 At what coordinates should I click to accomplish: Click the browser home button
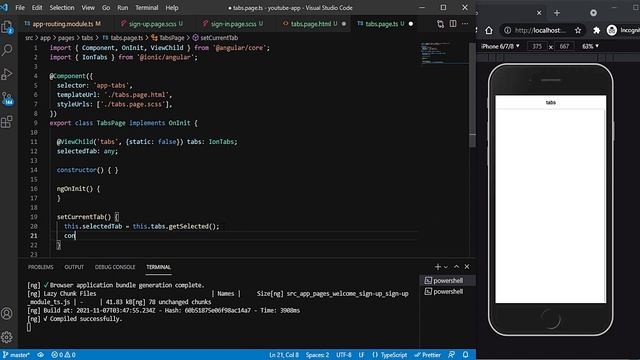pos(489,30)
